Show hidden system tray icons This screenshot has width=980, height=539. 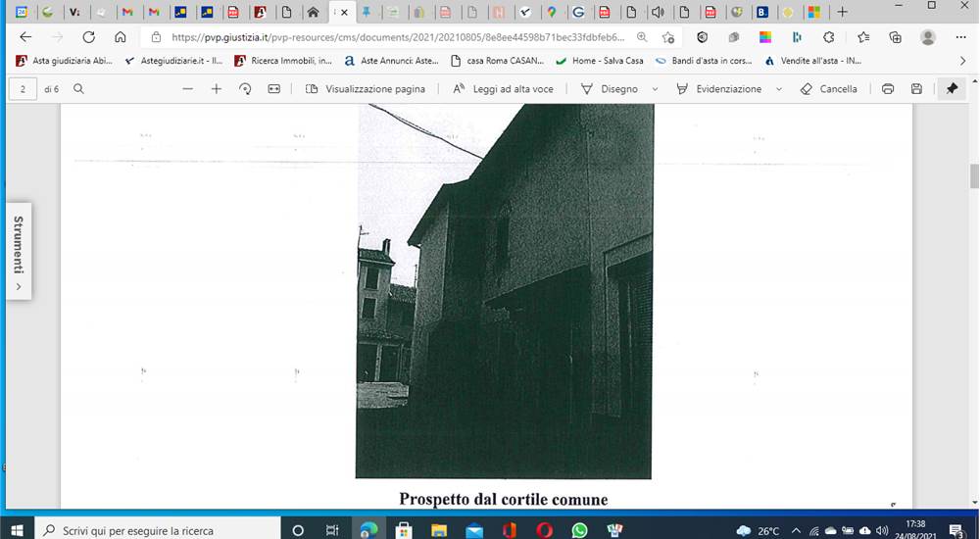pos(796,530)
